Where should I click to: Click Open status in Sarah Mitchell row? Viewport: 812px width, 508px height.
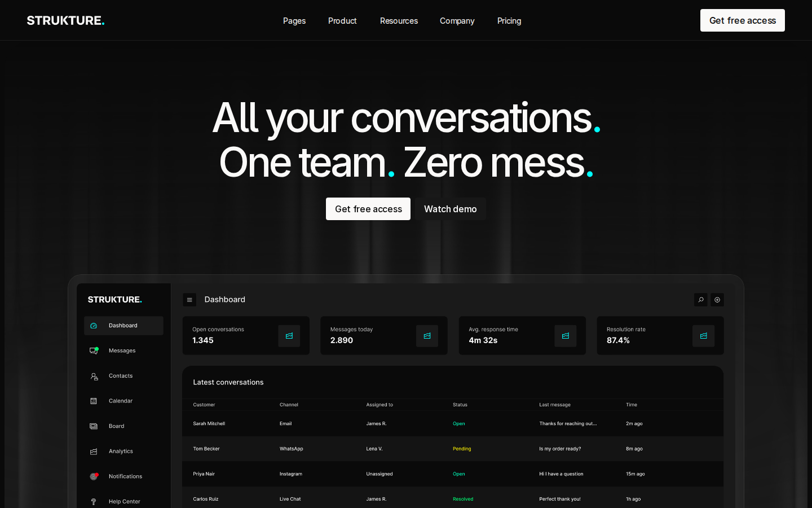pos(459,424)
